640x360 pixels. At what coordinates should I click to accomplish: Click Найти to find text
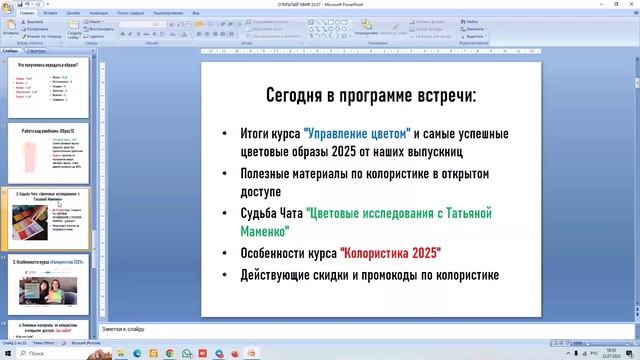(x=469, y=22)
